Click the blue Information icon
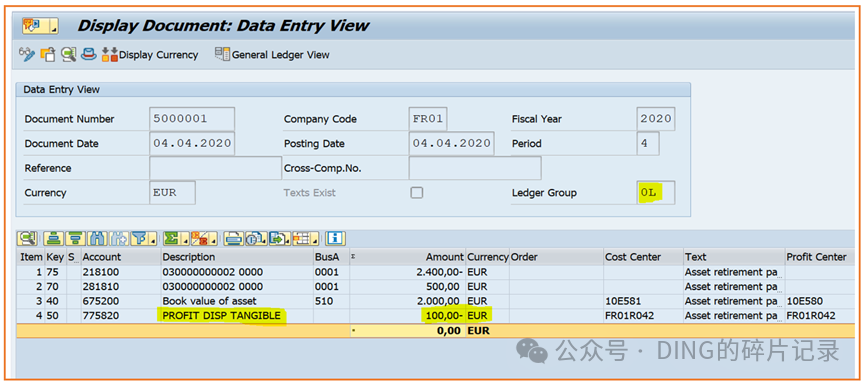This screenshot has height=385, width=867. tap(336, 238)
